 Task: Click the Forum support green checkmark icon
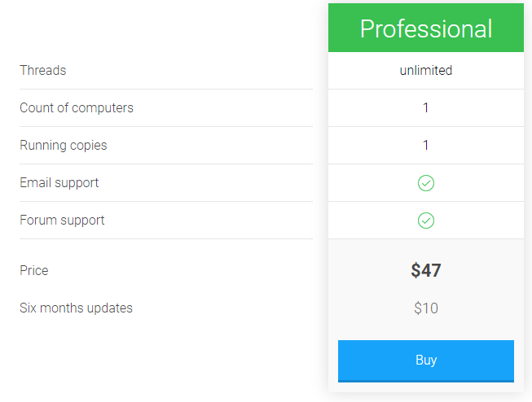[426, 221]
